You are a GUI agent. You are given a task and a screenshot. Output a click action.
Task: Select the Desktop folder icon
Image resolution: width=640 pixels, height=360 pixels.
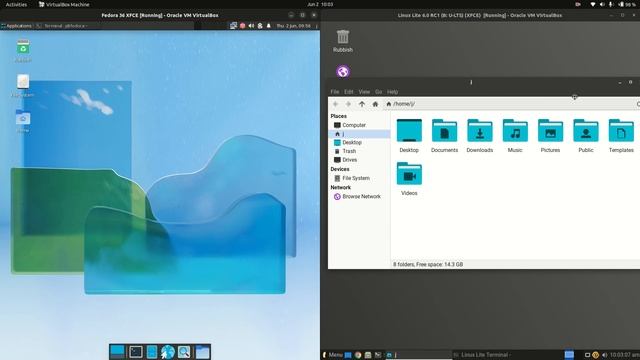409,136
